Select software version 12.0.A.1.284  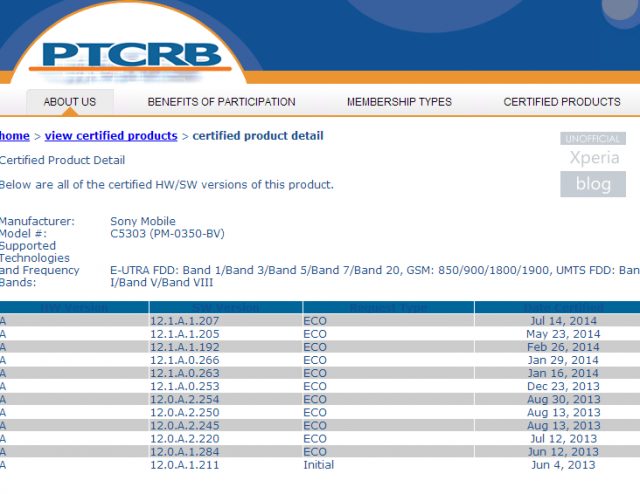[x=184, y=452]
